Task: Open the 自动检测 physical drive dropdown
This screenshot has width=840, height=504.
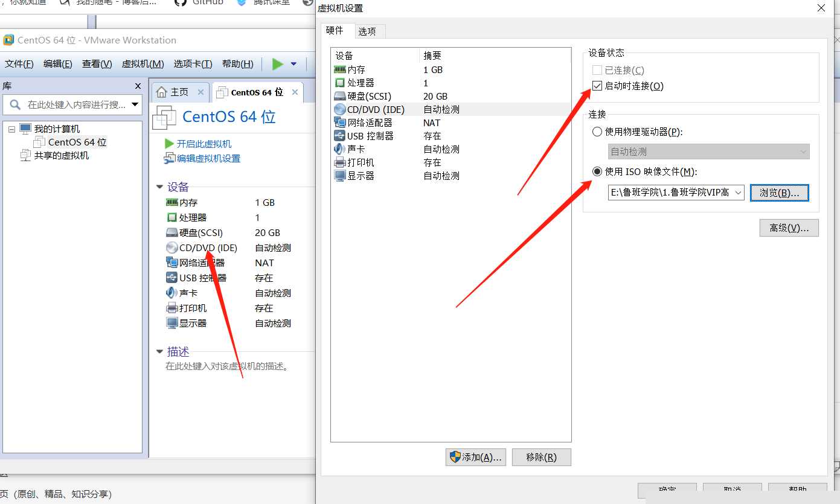Action: click(x=709, y=152)
